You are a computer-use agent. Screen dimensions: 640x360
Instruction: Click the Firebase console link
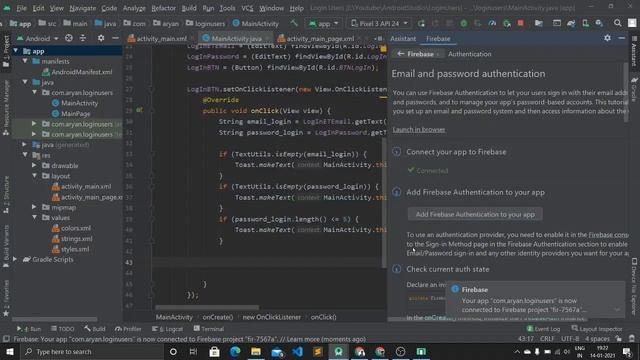[608, 235]
